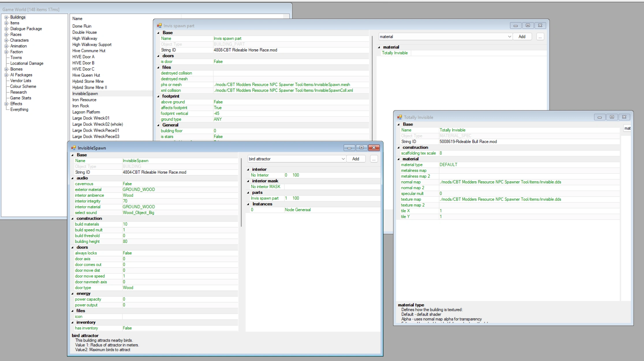
Task: Open the material combo box dropdown
Action: tap(509, 37)
